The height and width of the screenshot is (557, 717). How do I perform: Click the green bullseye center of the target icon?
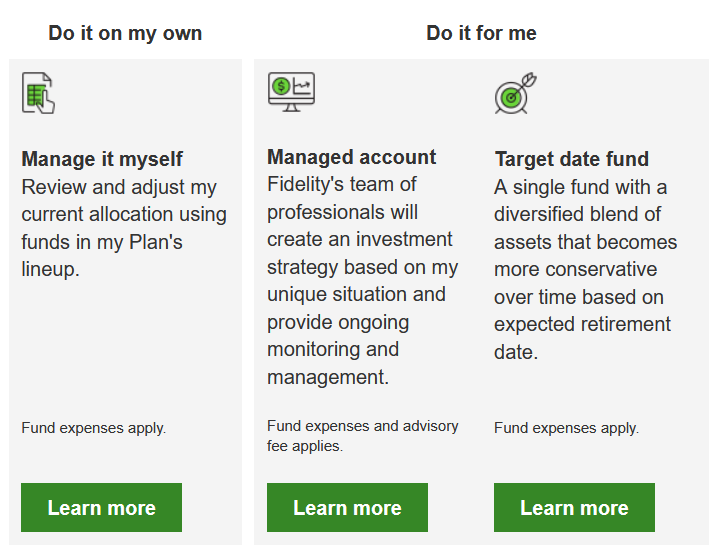coord(511,98)
